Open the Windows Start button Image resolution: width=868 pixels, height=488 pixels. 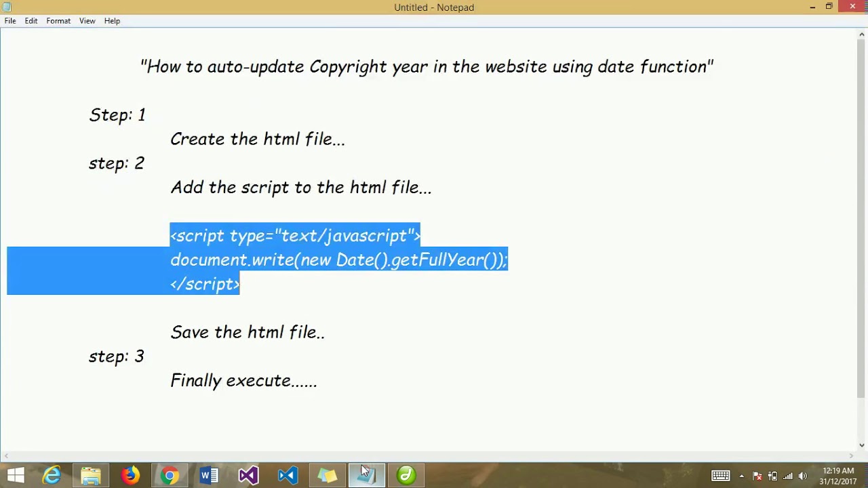point(15,476)
